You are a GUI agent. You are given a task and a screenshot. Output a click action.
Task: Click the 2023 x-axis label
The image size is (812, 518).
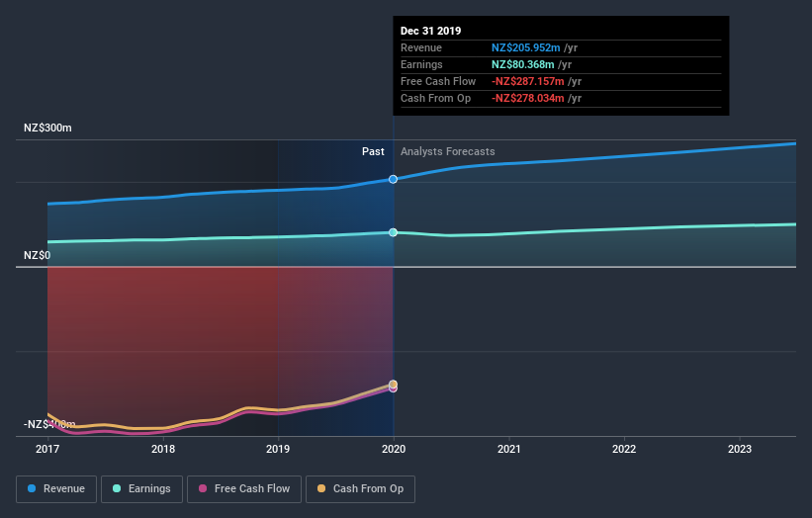[740, 449]
